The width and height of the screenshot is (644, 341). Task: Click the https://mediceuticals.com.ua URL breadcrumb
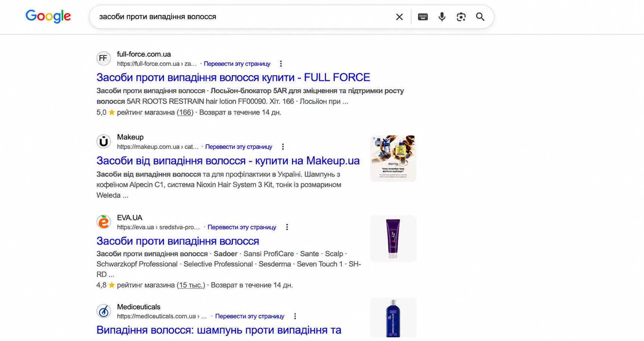[162, 316]
